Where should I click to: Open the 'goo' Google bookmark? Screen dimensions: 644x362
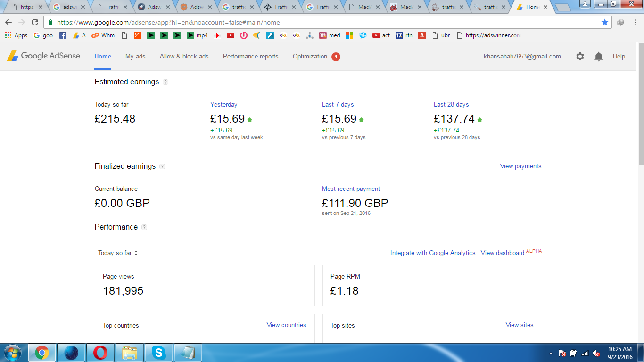(x=43, y=35)
